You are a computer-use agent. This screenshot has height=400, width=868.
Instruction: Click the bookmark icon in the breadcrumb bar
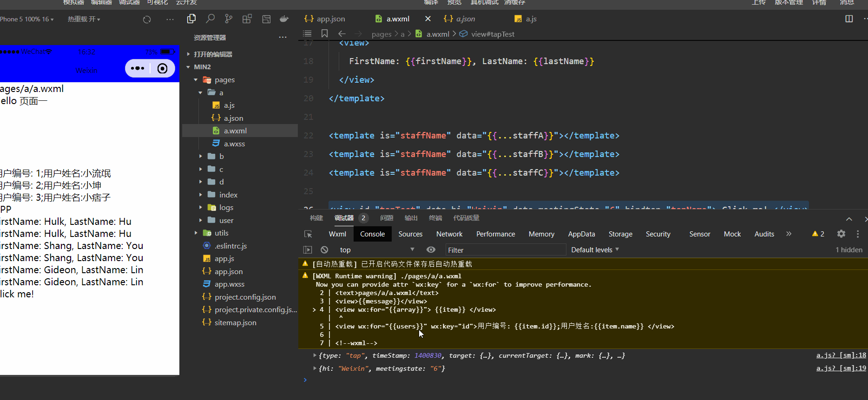(324, 33)
